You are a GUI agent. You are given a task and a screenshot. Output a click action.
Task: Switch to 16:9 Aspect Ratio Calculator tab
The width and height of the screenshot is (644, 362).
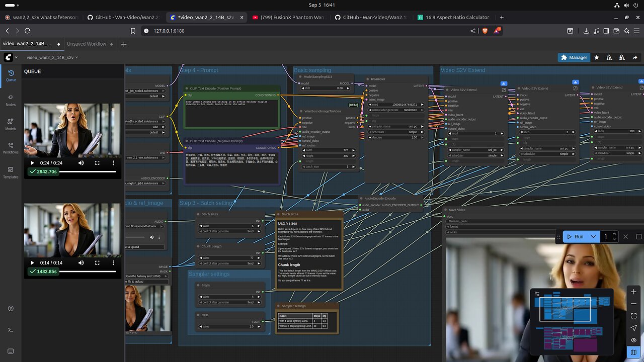(453, 17)
